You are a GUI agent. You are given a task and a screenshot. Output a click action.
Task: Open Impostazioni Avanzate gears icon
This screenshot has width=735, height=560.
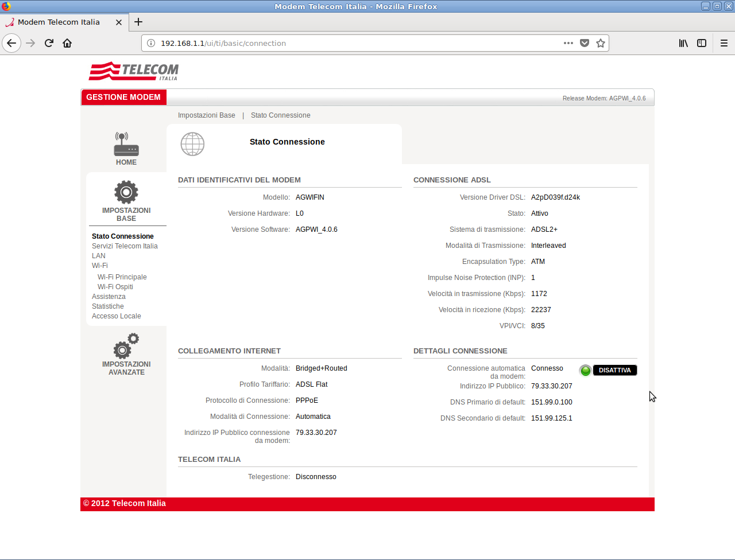pos(126,346)
